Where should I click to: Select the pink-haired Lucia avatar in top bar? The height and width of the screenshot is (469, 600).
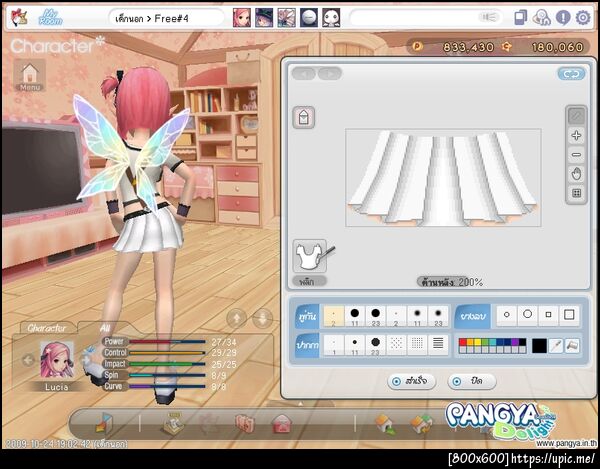pyautogui.click(x=242, y=18)
